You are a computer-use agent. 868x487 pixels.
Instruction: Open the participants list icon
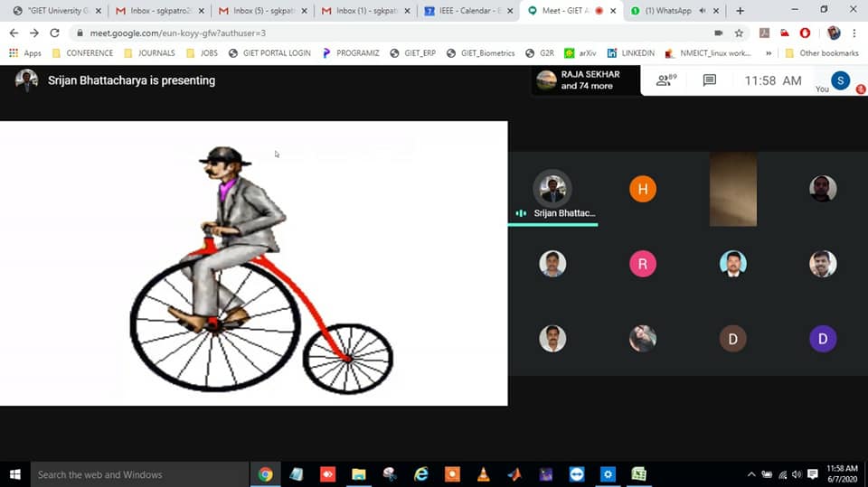click(666, 80)
